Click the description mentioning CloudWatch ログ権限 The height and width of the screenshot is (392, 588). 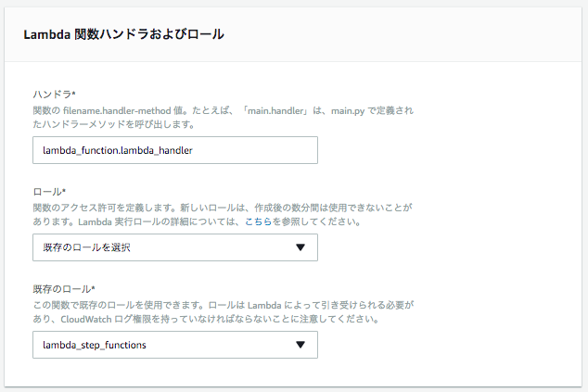[224, 312]
